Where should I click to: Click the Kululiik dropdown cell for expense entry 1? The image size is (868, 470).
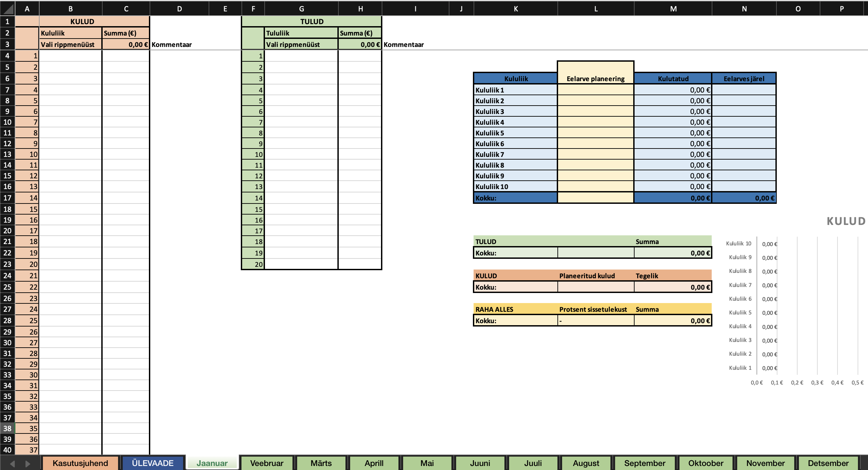click(70, 56)
